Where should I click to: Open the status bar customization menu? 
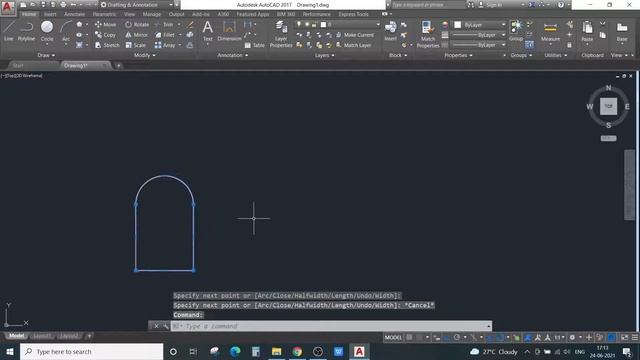point(635,338)
